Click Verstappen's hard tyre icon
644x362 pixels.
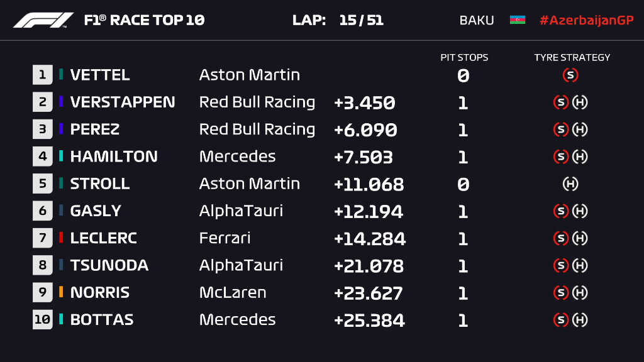[x=580, y=102]
